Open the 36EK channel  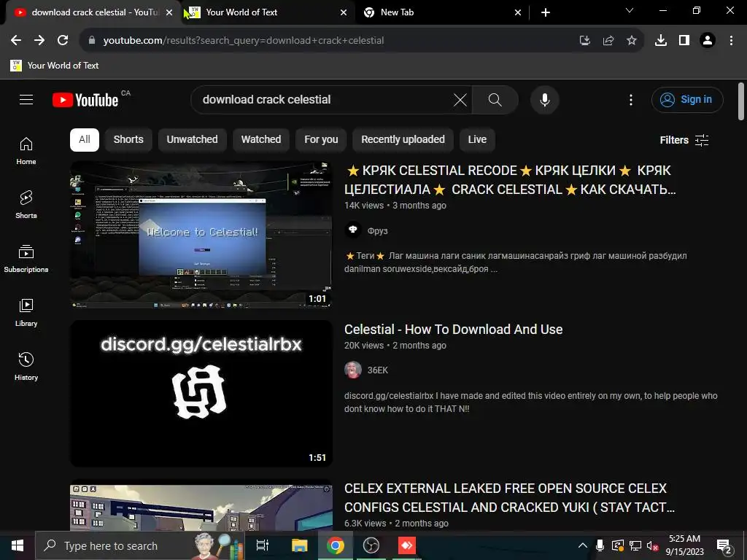point(378,370)
